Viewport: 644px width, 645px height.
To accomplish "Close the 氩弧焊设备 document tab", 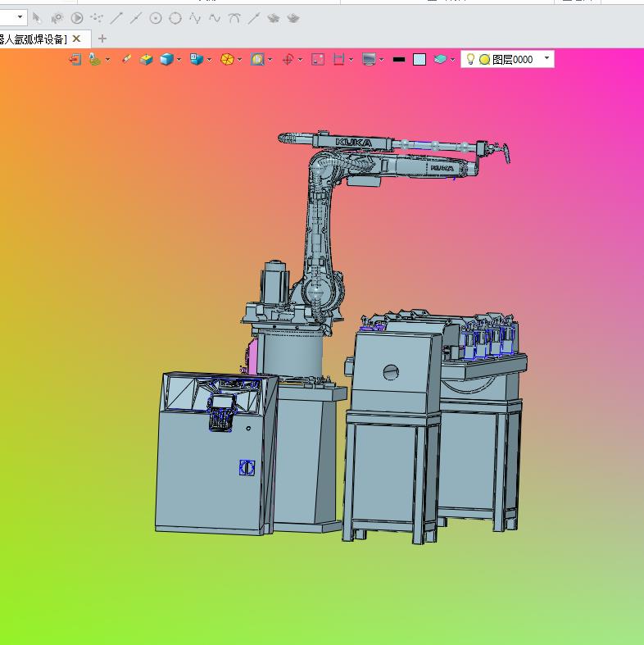I will click(77, 39).
